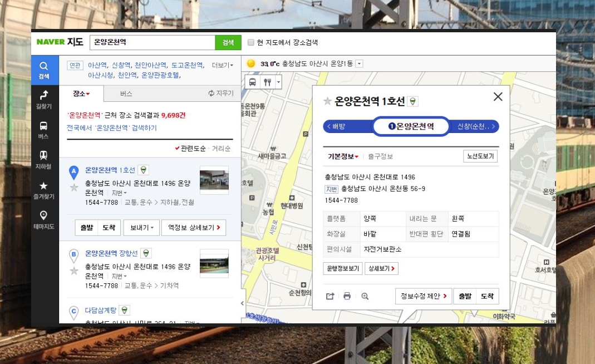The width and height of the screenshot is (595, 364).
Task: Switch to 출구정보 tab in popup
Action: pyautogui.click(x=380, y=156)
